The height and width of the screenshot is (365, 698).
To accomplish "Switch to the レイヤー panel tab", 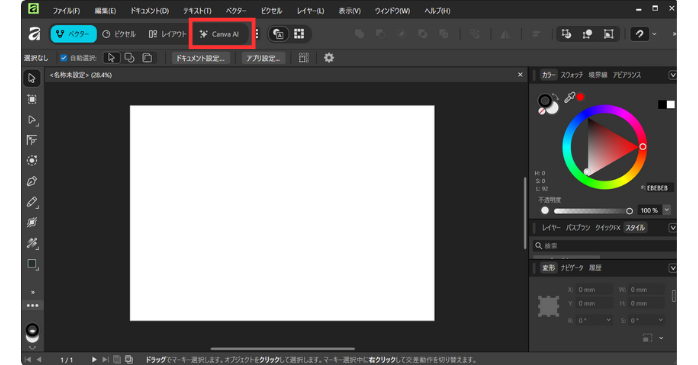I will (551, 228).
